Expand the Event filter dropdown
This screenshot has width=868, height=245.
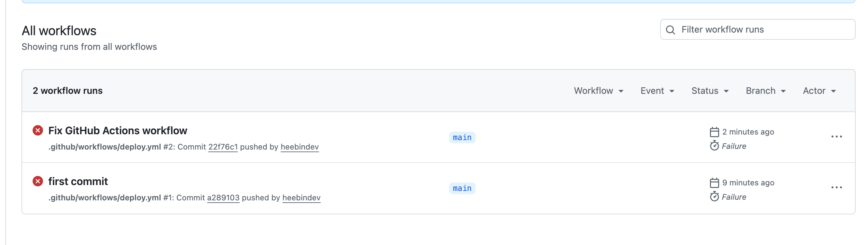pyautogui.click(x=658, y=91)
